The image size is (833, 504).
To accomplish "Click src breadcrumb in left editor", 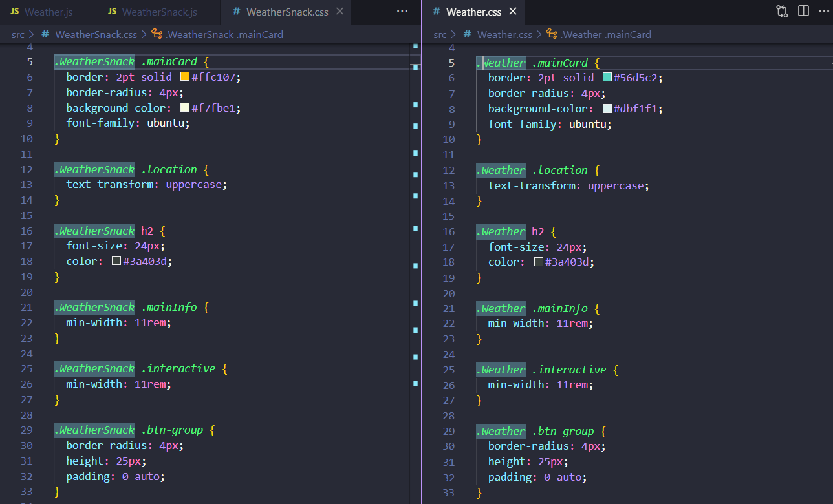I will pos(18,34).
